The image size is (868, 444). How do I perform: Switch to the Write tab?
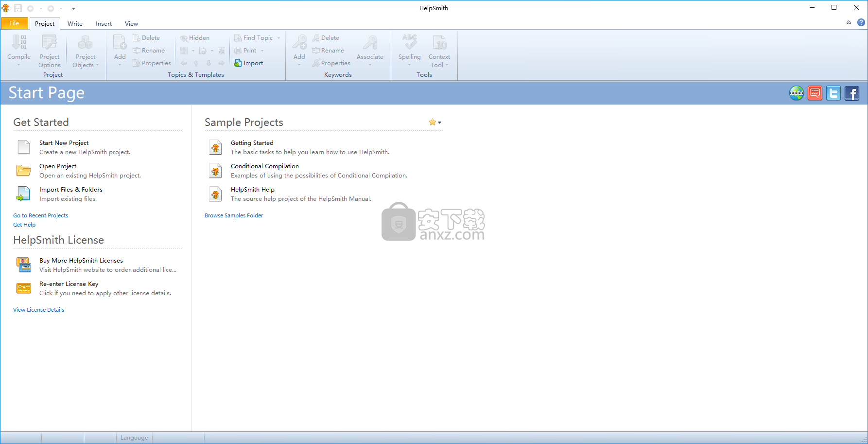(75, 23)
